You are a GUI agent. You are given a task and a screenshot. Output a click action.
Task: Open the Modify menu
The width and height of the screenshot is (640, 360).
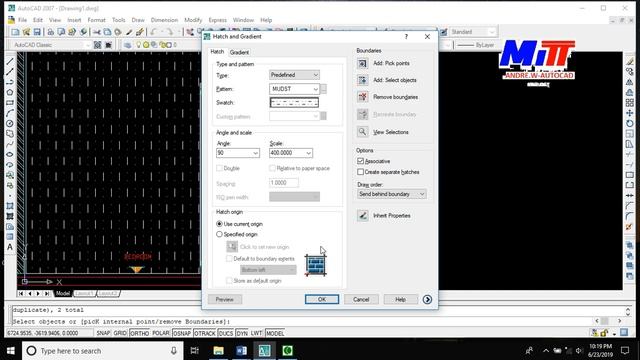click(193, 20)
